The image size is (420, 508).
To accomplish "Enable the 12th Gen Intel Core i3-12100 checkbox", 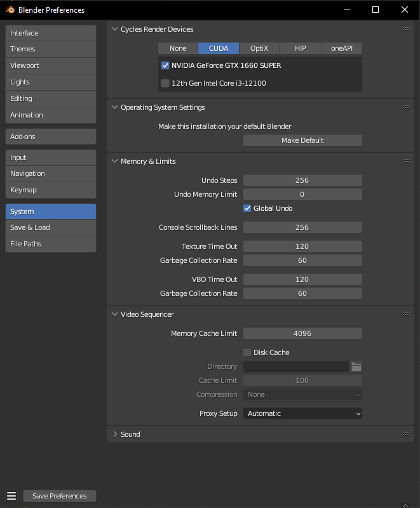I will pyautogui.click(x=165, y=83).
